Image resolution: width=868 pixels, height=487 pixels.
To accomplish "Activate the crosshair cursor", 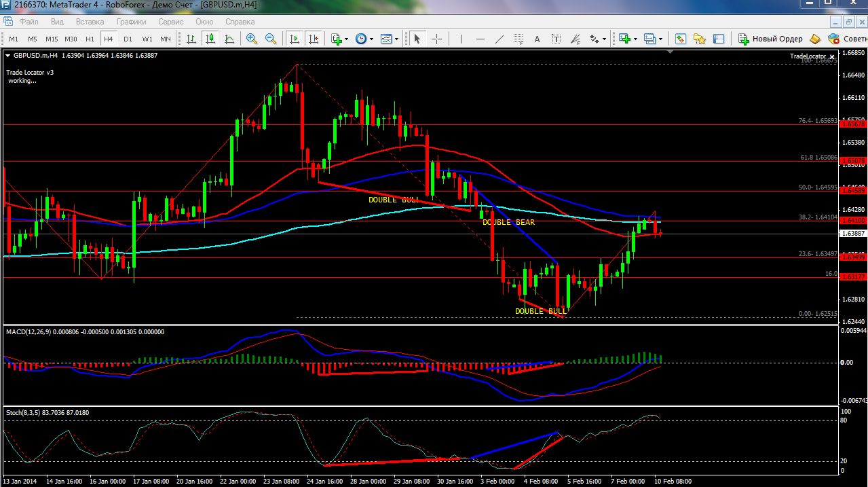I will (436, 39).
